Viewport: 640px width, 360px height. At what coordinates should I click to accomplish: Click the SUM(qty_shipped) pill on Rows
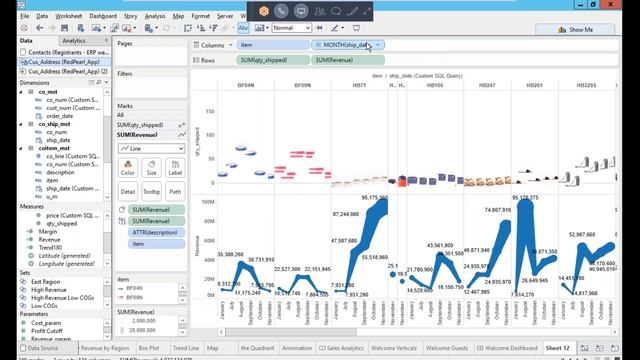pos(273,60)
